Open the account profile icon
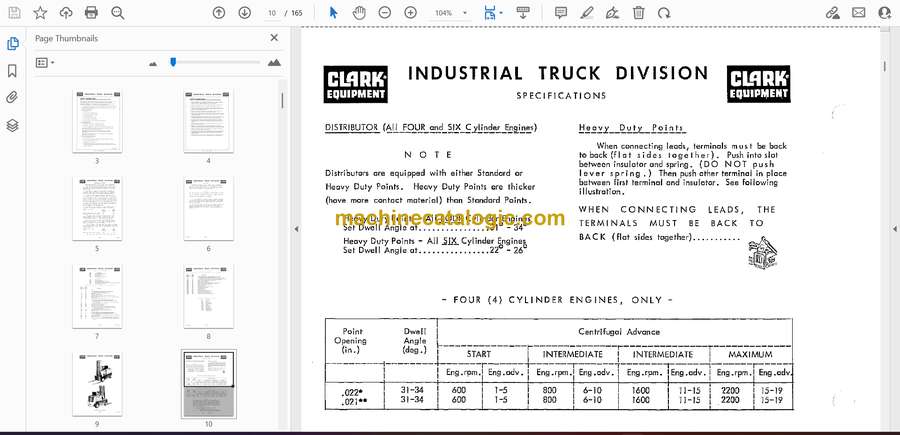Viewport: 900px width, 435px height. [x=885, y=13]
